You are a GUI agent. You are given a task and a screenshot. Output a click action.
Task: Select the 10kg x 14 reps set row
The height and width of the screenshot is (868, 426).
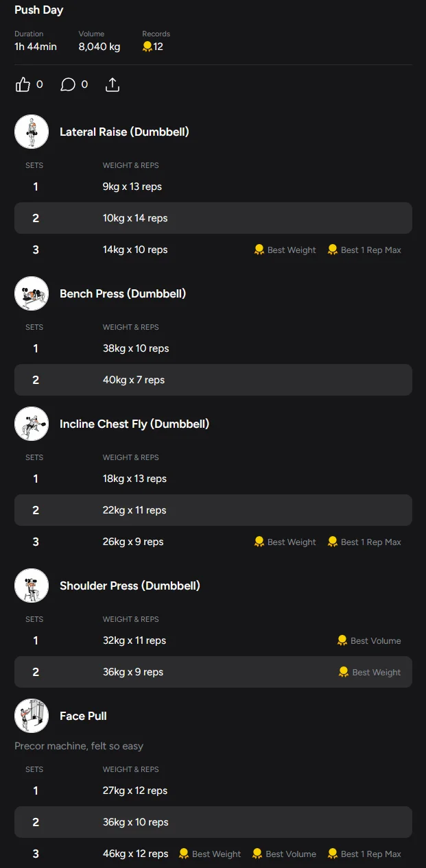point(213,218)
